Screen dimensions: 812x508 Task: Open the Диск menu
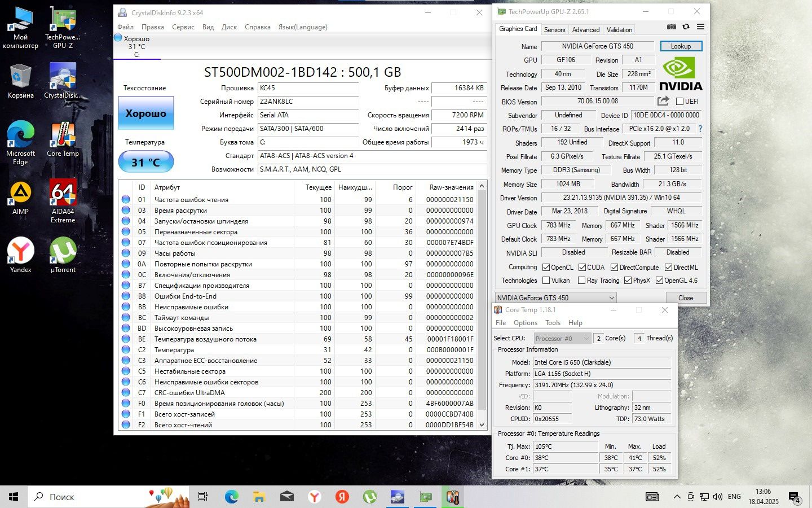coord(229,27)
